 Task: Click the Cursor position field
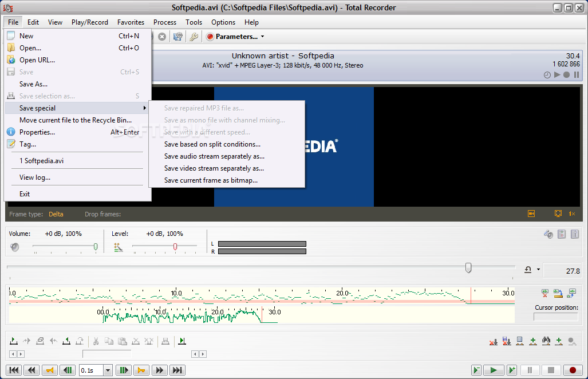click(x=556, y=317)
